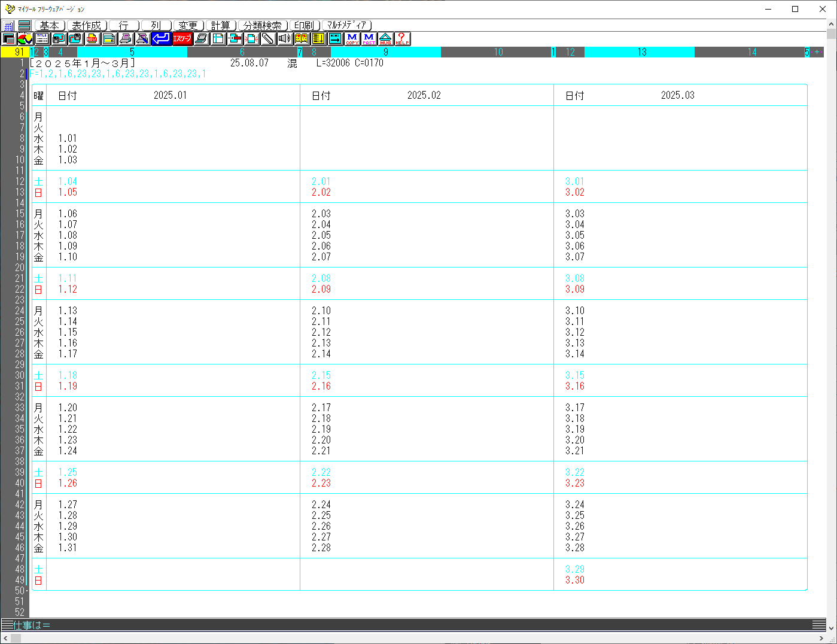Click the blue Enter arrow toolbar icon
The image size is (837, 644).
[x=160, y=39]
